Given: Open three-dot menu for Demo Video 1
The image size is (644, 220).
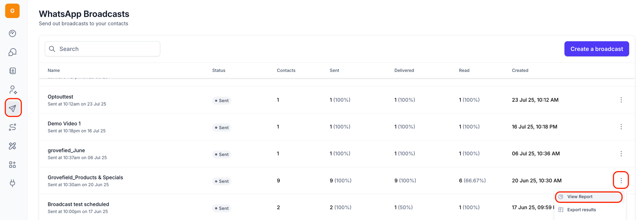Looking at the screenshot, I should [x=621, y=127].
